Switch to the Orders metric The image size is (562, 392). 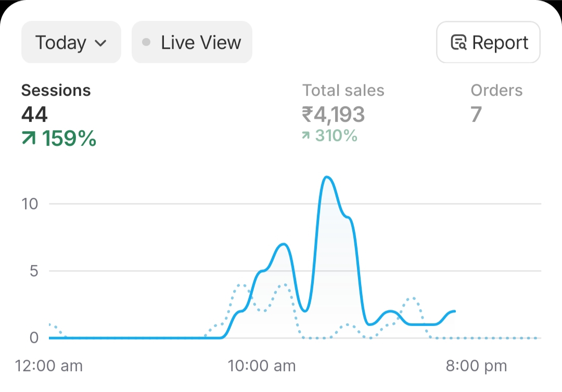496,91
